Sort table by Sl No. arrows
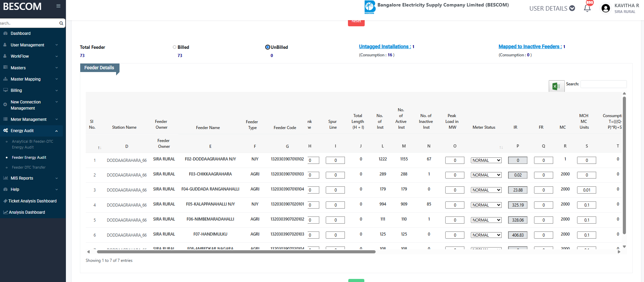 tap(100, 147)
